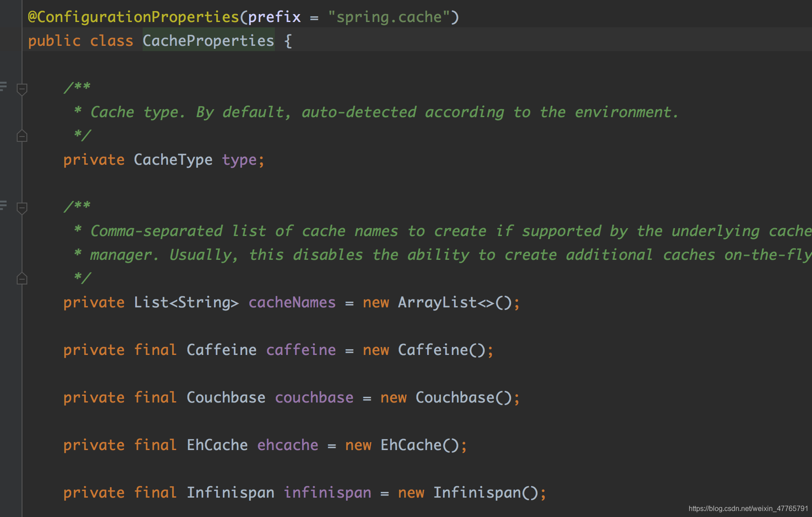Click rendered-doc gutter icon beside Cache type comment
The image size is (812, 517).
click(4, 86)
